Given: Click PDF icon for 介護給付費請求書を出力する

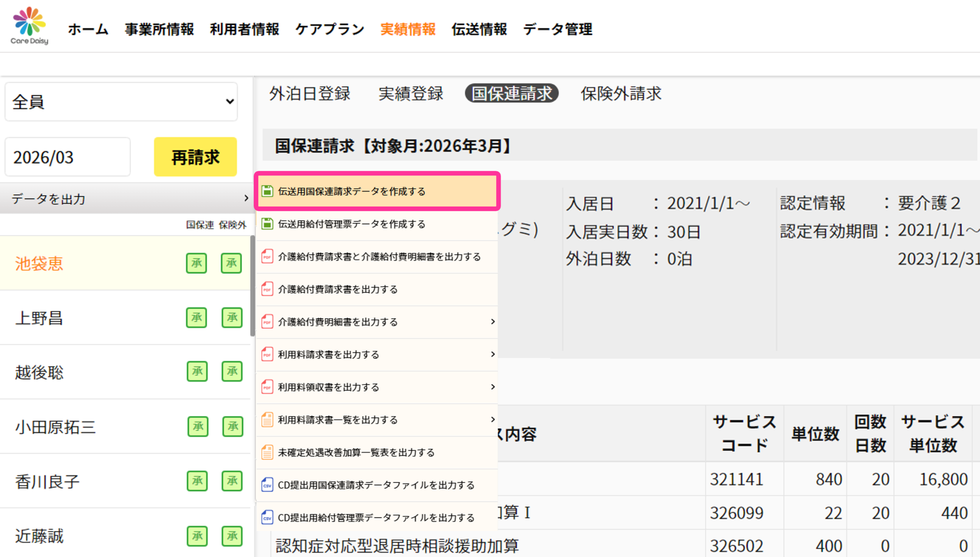Looking at the screenshot, I should [x=267, y=289].
